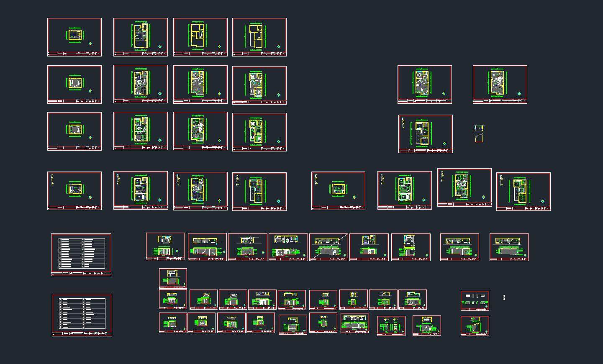Click the left sheet of the isolated upper-right pair
Viewport: 603px width, 364px height.
coord(425,84)
